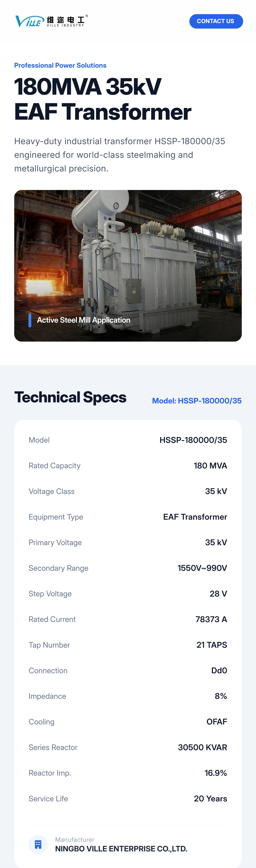The height and width of the screenshot is (868, 256).
Task: Click the Cooling OFAF value
Action: tap(217, 722)
